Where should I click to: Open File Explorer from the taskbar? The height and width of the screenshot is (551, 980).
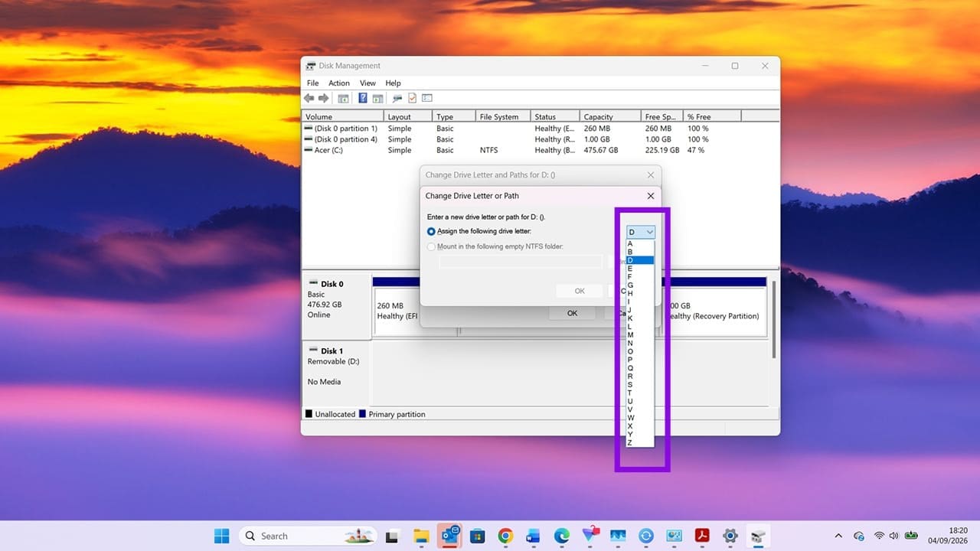(420, 536)
